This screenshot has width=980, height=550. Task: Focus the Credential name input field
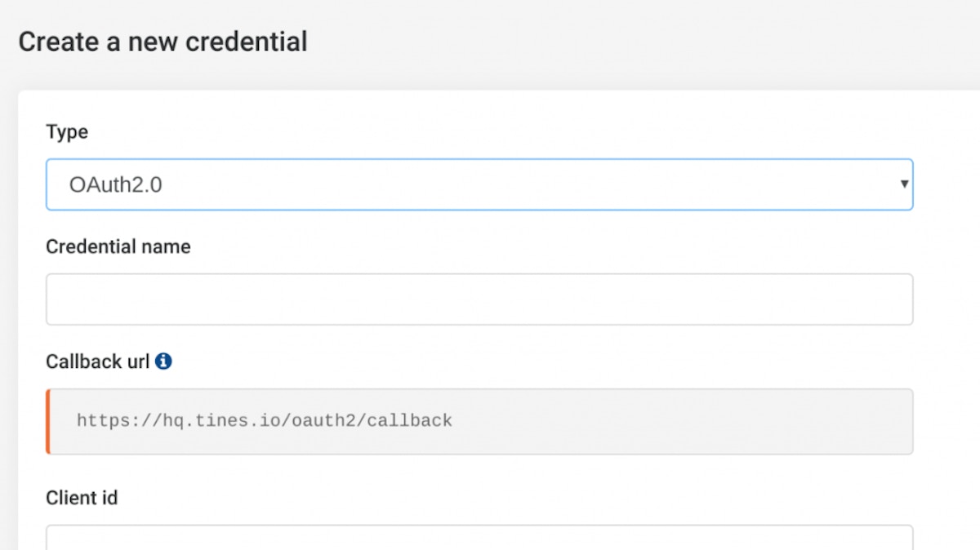click(479, 299)
